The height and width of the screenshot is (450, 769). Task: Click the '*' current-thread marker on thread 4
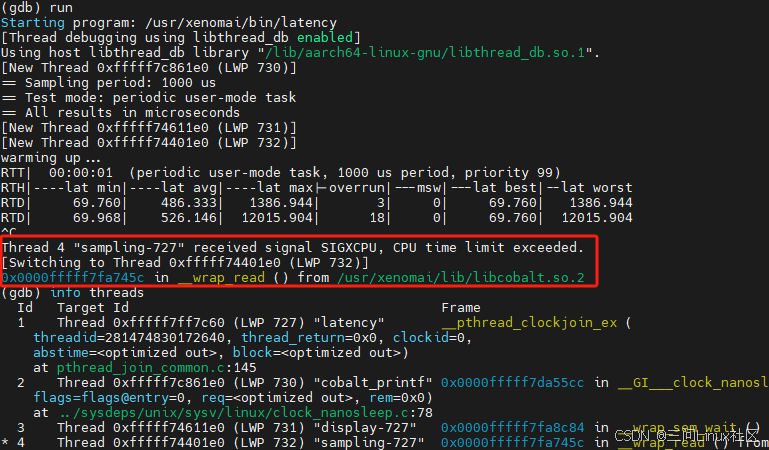5,443
